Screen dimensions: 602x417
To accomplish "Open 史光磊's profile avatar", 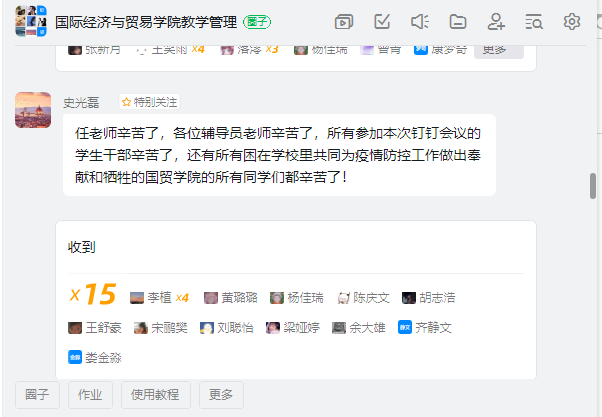I will (x=33, y=110).
